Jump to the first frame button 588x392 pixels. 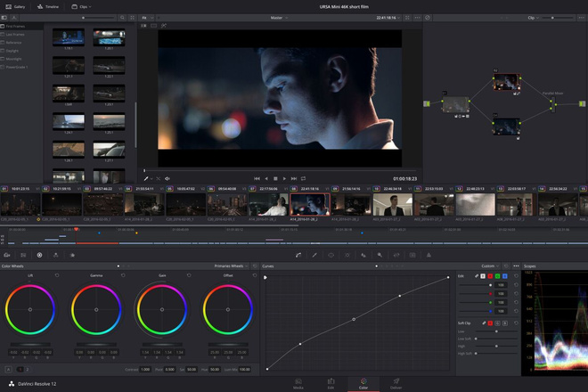(257, 178)
